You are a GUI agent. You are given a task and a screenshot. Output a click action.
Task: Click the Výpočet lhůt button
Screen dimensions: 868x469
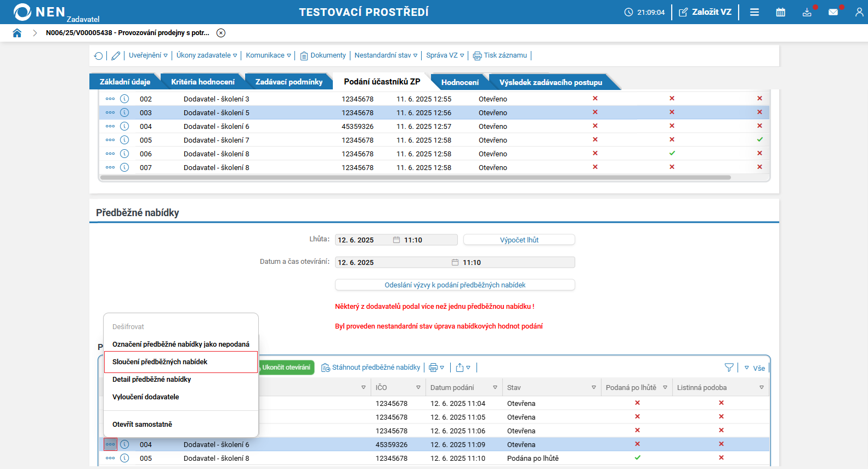tap(519, 240)
